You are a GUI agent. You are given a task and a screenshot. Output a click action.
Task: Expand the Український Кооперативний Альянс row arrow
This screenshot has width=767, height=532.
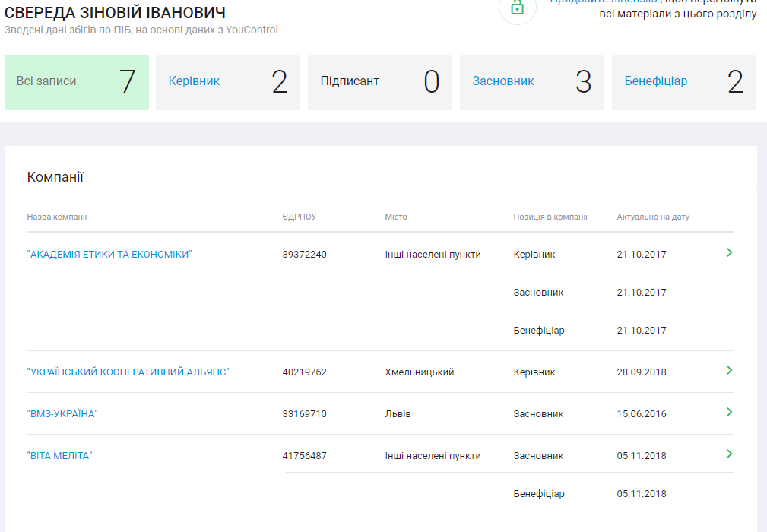click(x=729, y=370)
